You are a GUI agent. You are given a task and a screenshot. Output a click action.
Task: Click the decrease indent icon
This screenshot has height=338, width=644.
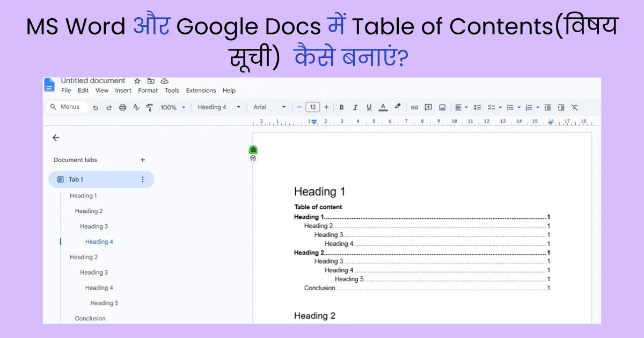click(547, 107)
